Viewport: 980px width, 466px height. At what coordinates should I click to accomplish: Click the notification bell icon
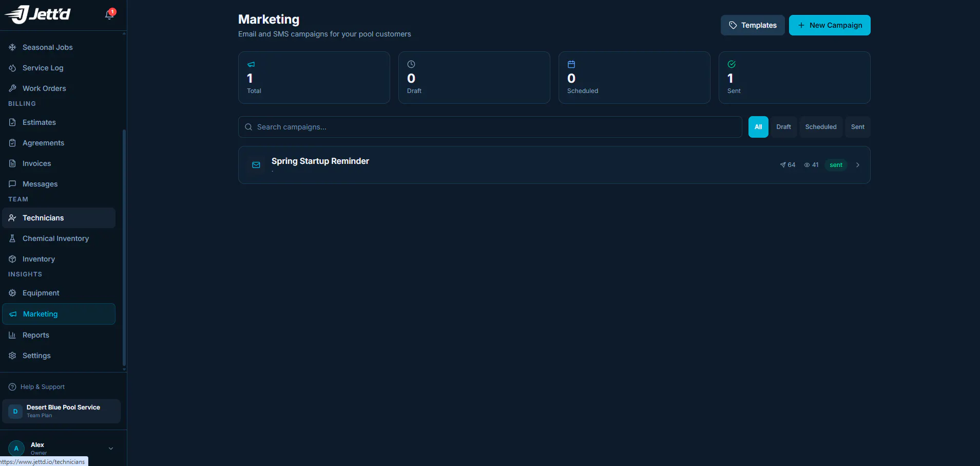coord(109,14)
